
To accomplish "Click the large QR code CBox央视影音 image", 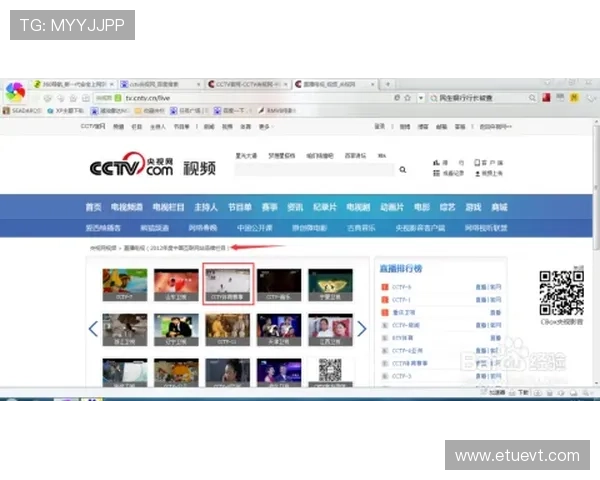I will tap(561, 293).
